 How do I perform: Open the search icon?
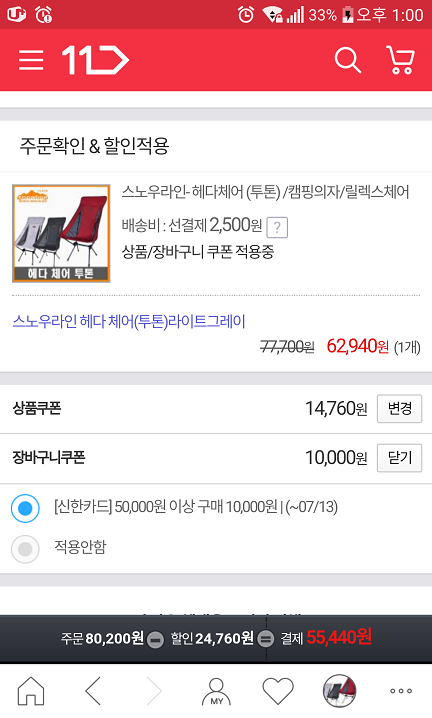[348, 60]
